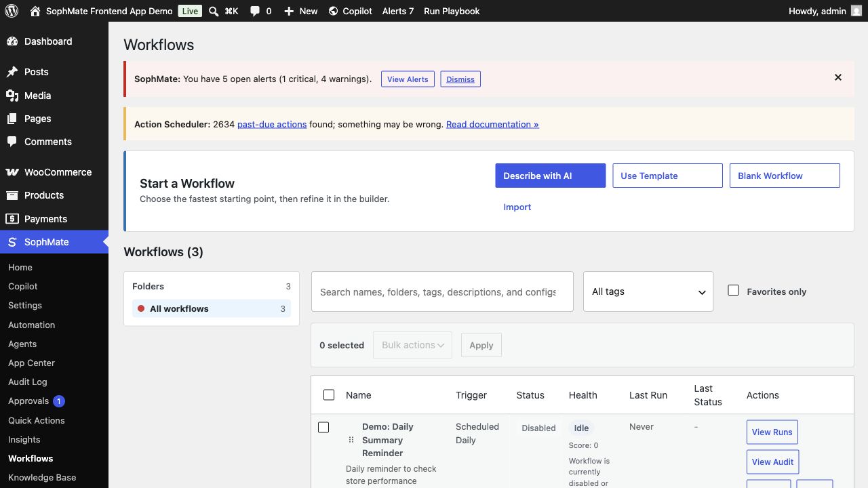868x488 pixels.
Task: Open the past-due actions link
Action: coord(272,124)
